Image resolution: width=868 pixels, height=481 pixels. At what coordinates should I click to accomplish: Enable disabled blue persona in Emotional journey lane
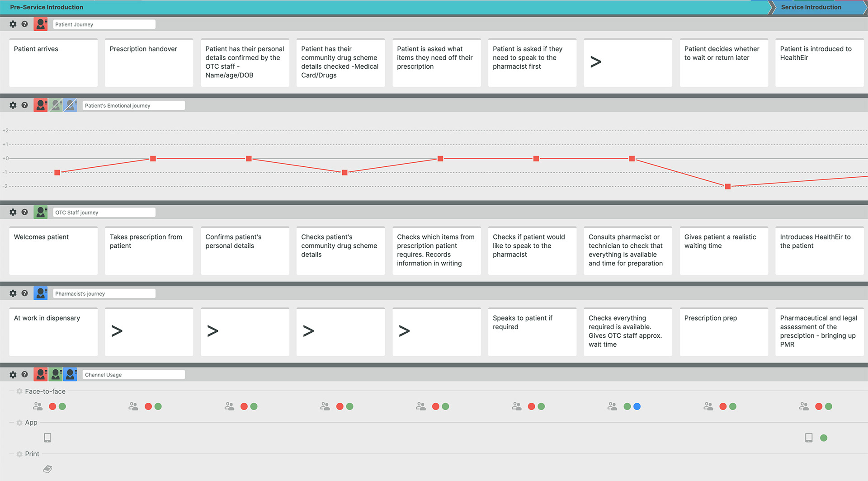click(x=70, y=105)
